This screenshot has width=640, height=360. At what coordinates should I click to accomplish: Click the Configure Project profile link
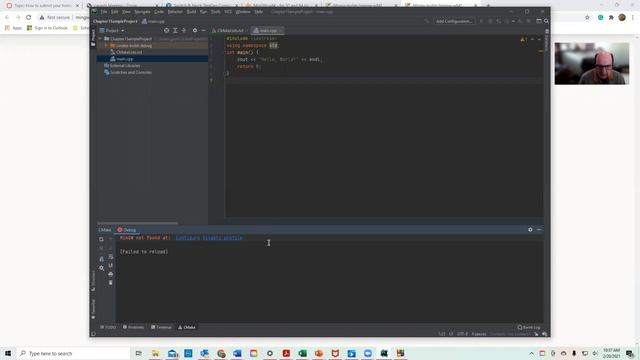209,238
